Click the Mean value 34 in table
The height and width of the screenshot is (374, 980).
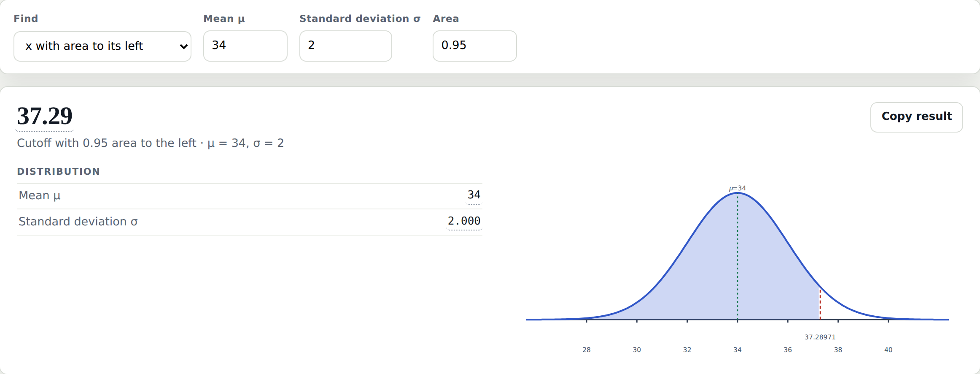point(474,195)
